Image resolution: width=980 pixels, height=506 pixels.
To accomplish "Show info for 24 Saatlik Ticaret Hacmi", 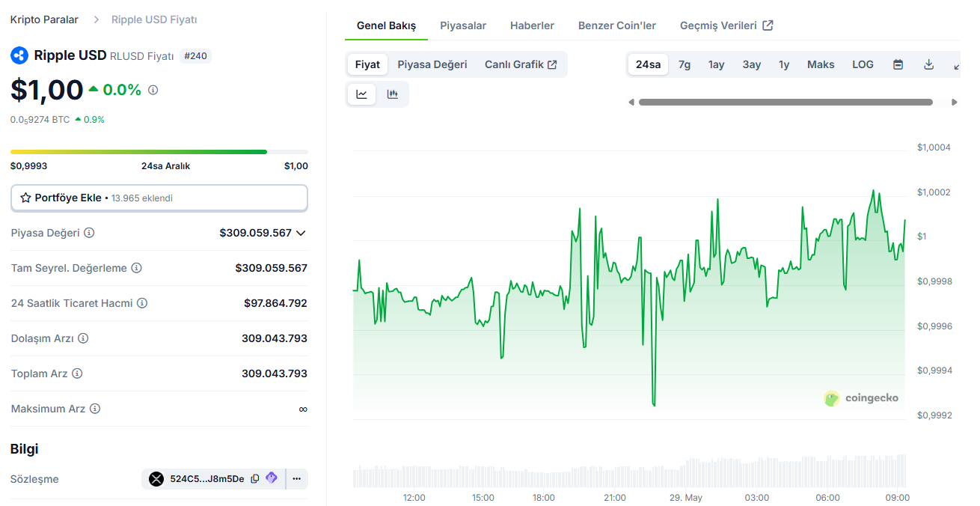I will (x=142, y=303).
